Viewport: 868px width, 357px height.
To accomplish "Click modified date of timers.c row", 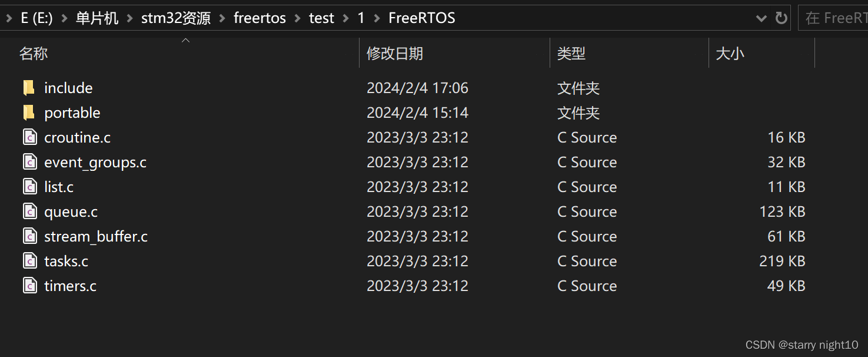I will click(417, 286).
